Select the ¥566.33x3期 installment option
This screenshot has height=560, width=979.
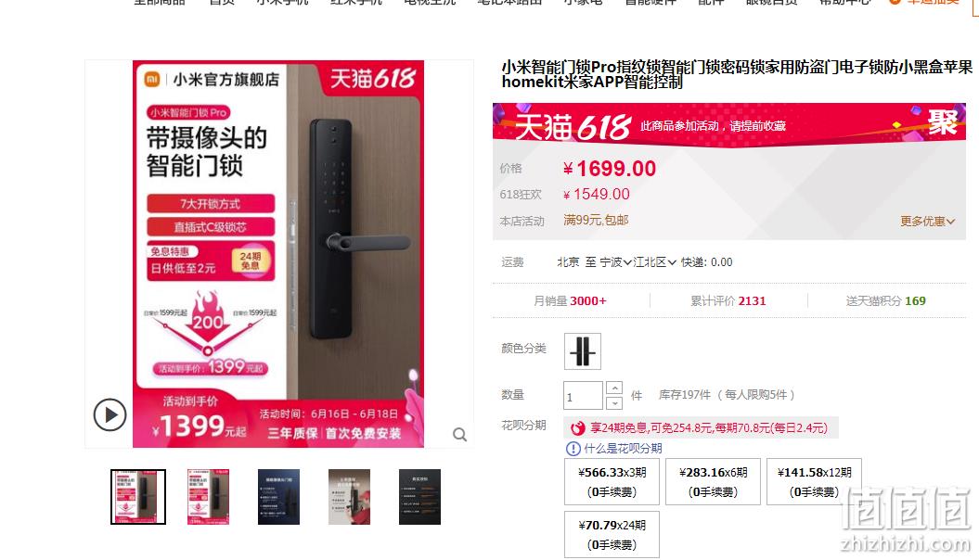[x=612, y=481]
